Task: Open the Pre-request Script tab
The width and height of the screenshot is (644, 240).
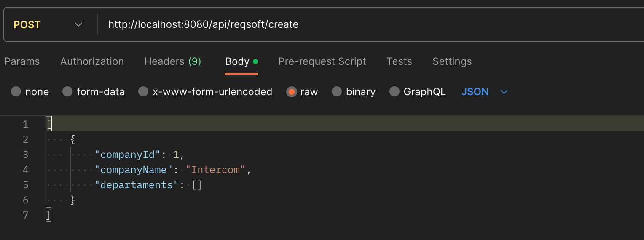Action: pos(322,61)
